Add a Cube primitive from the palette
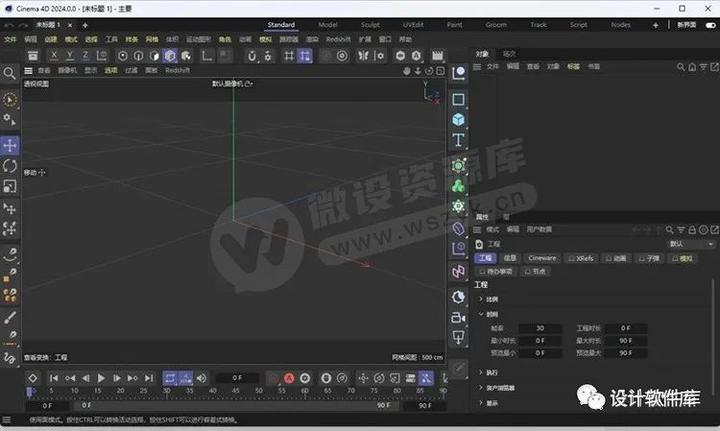The width and height of the screenshot is (720, 431). (458, 119)
